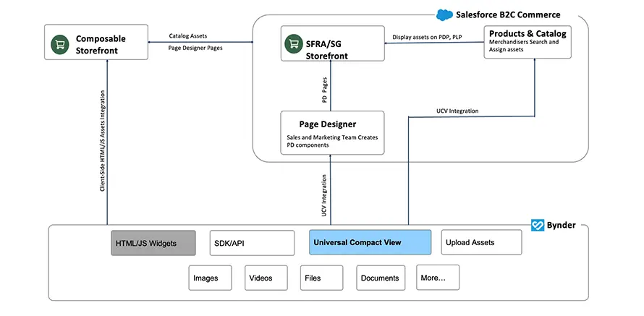Click the vertical UCV Integration label below Page Designer
Viewport: 644px width, 316px height.
pyautogui.click(x=324, y=196)
